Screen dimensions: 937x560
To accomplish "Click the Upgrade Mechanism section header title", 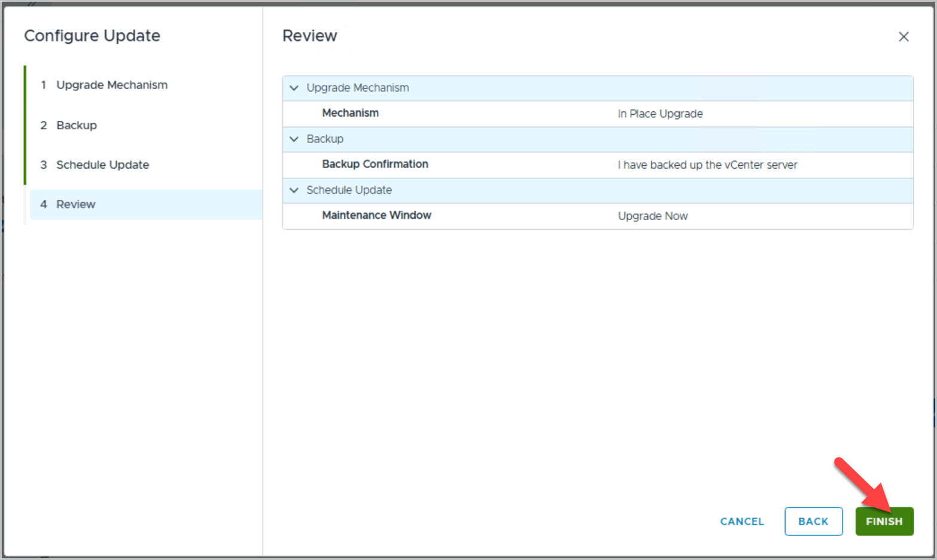I will coord(358,88).
